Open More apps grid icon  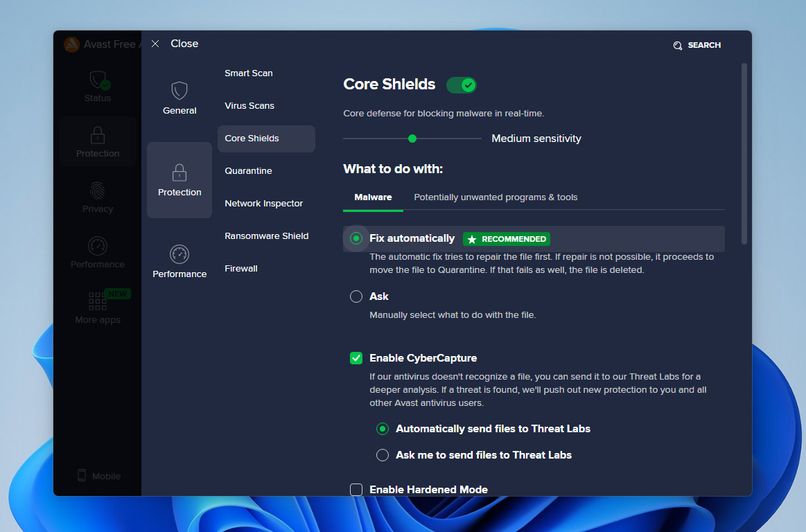[98, 301]
